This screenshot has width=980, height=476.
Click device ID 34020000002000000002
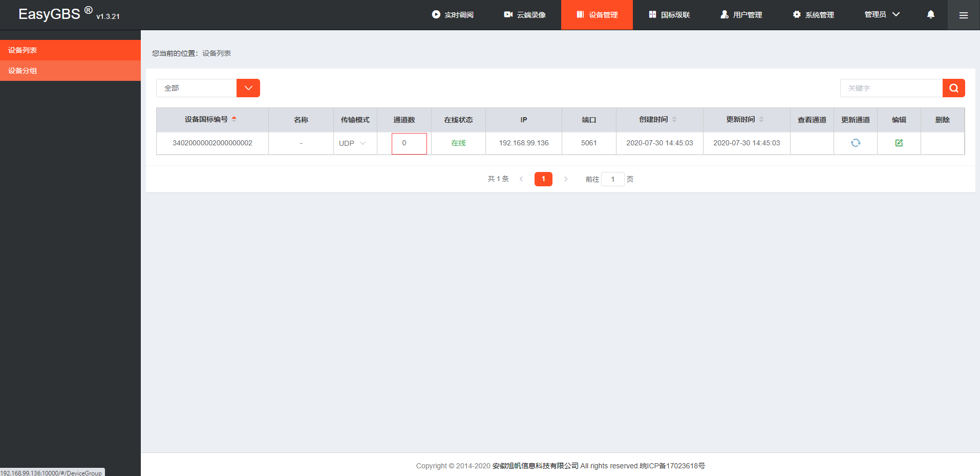pos(212,143)
